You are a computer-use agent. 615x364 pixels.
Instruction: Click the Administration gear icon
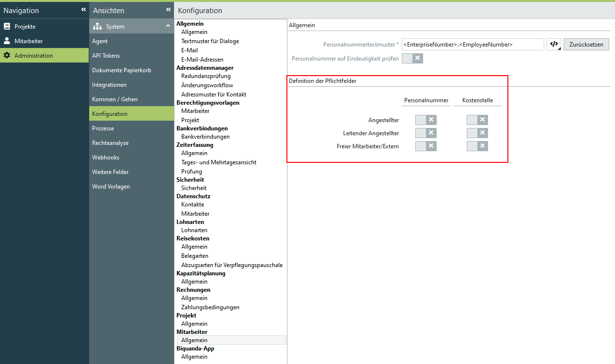[7, 56]
